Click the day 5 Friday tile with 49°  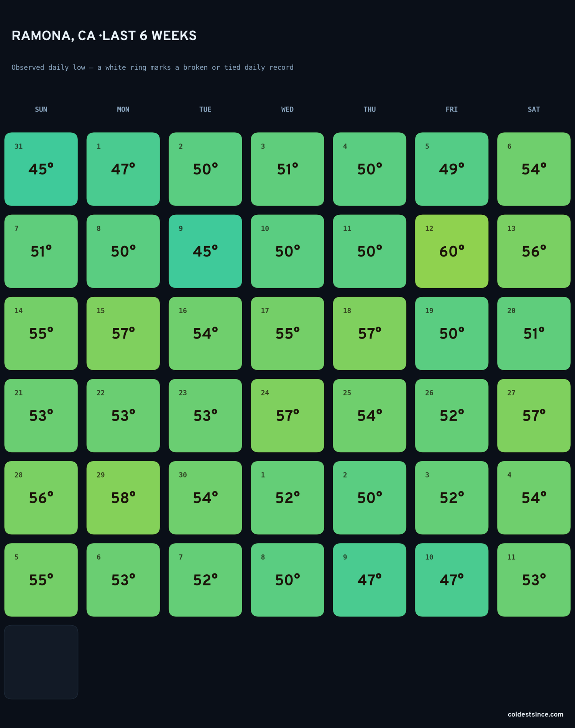pos(452,169)
